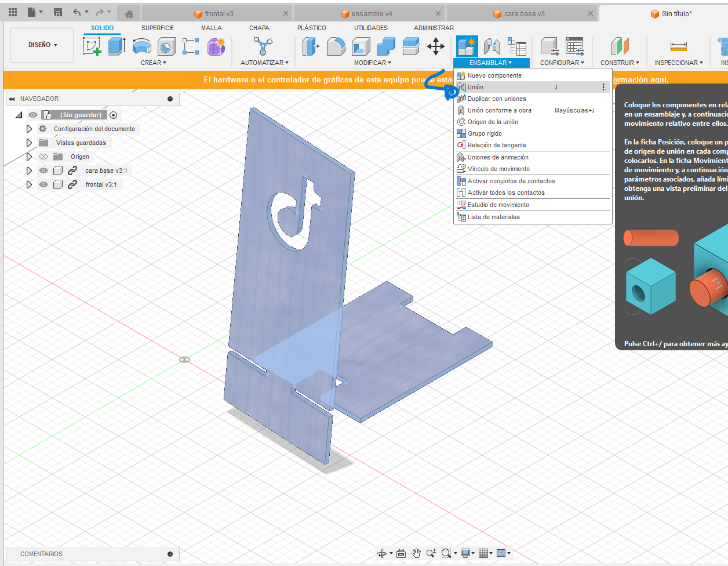728x566 pixels.
Task: Open the INSPECCIONAR dropdown menu
Action: [x=679, y=63]
